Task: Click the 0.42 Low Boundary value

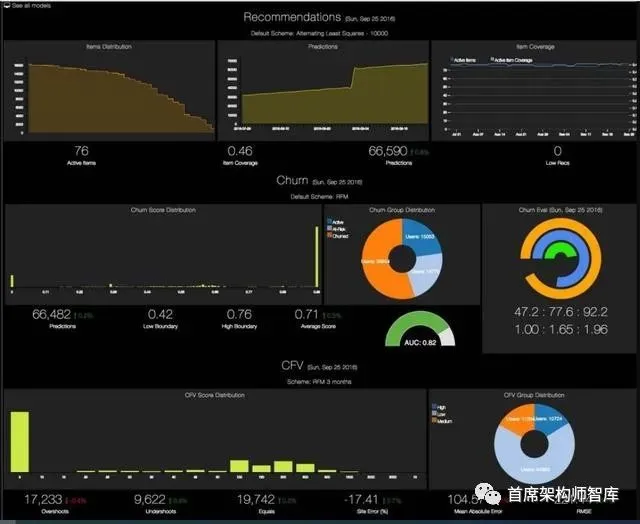Action: [160, 314]
